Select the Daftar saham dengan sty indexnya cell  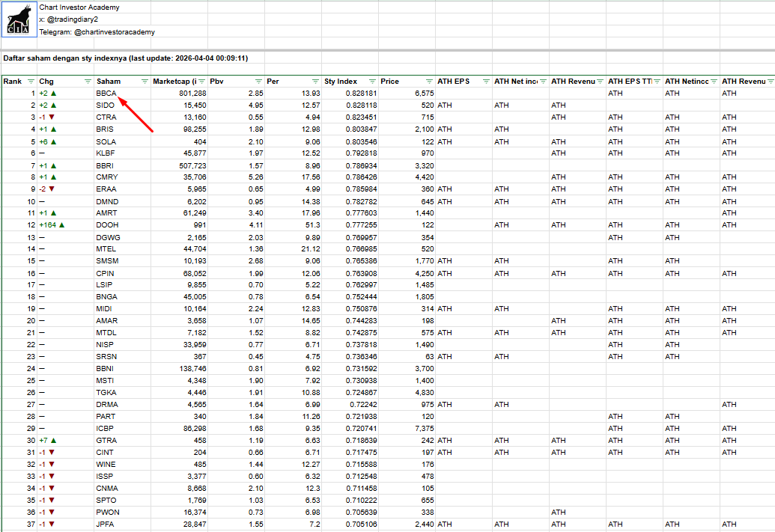click(126, 58)
